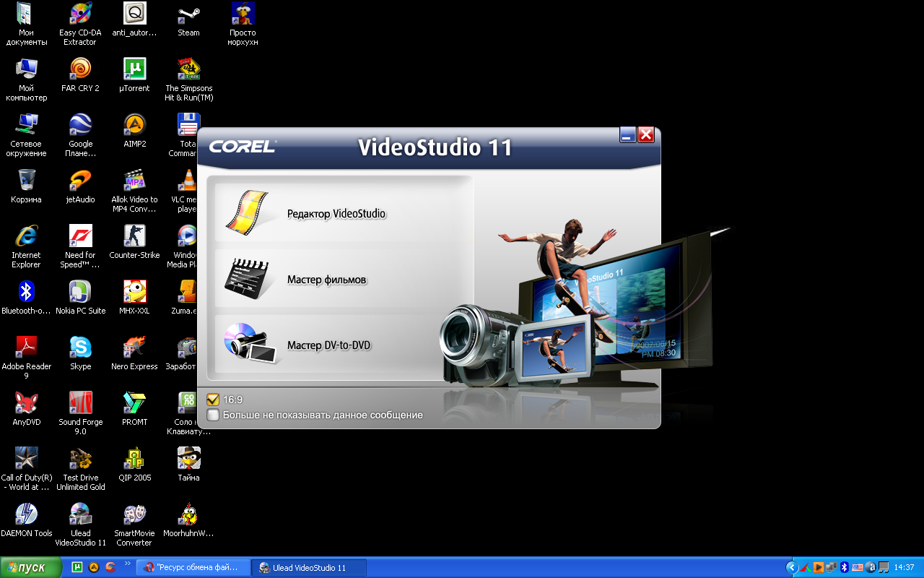924x578 pixels.
Task: Select Nero Express desktop shortcut
Action: 134,353
